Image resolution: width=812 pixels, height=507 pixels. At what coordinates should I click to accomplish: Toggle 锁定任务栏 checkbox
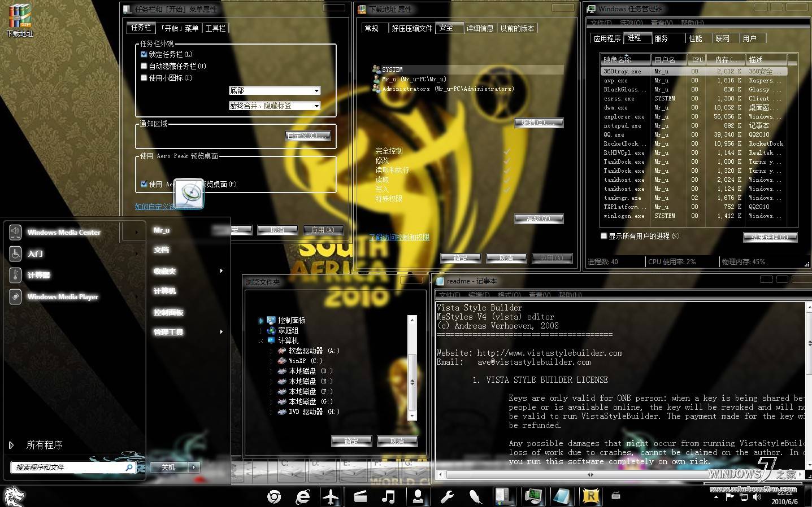point(144,54)
